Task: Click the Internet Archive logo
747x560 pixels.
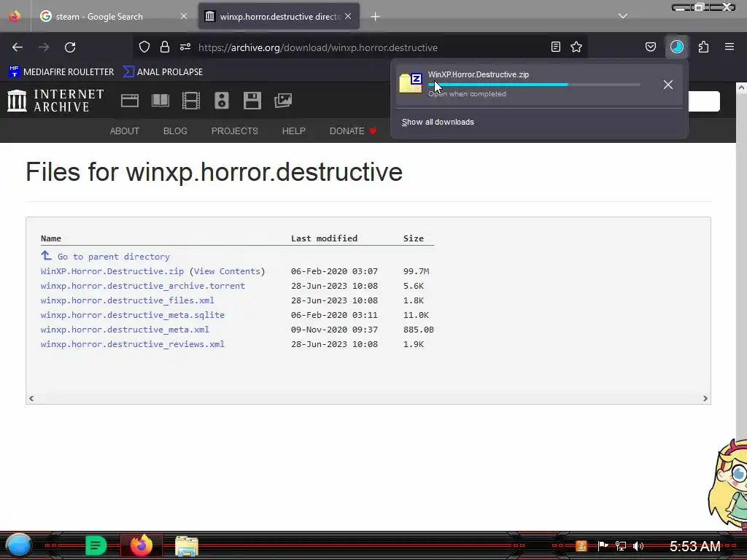Action: [55, 101]
